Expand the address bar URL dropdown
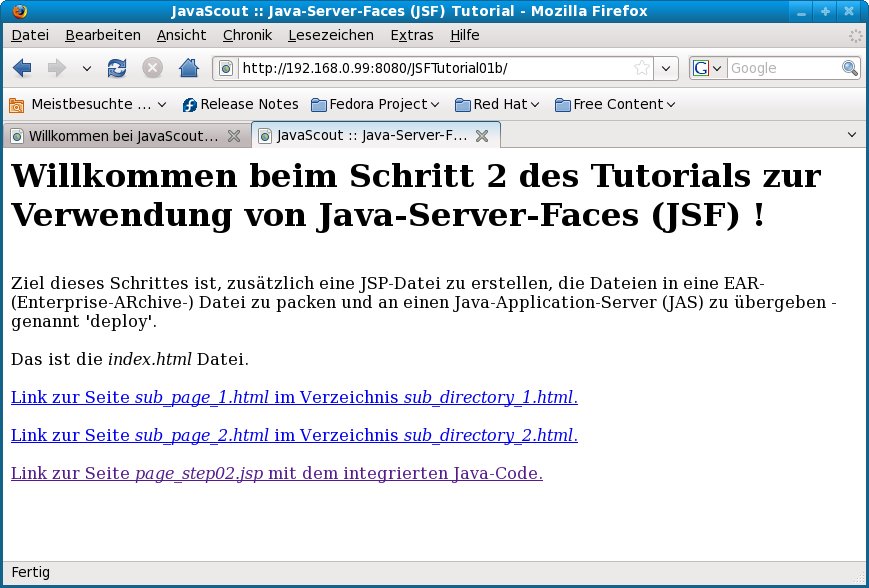 pyautogui.click(x=667, y=68)
